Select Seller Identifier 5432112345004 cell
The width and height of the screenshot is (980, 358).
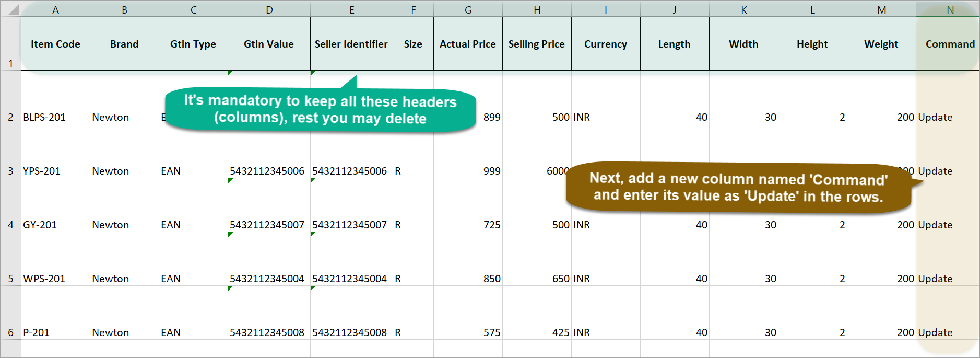(x=351, y=259)
